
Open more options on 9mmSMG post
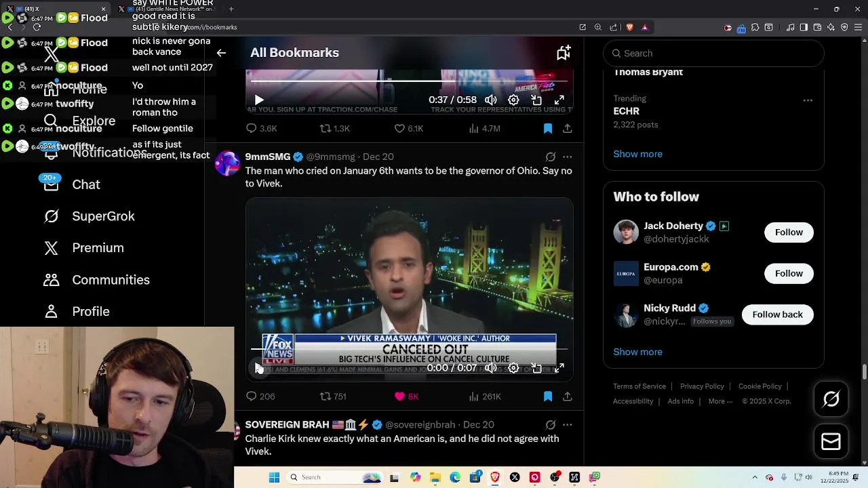[568, 157]
